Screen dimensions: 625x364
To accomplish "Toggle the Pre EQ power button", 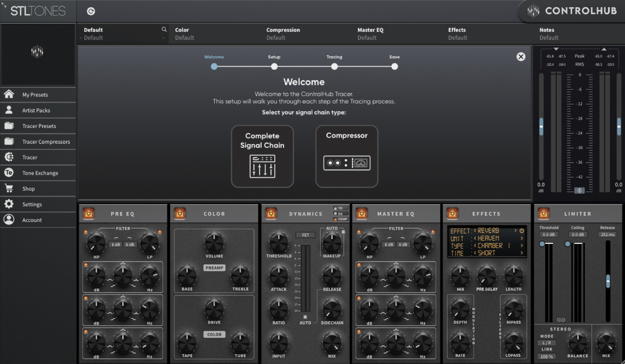I will coord(89,213).
